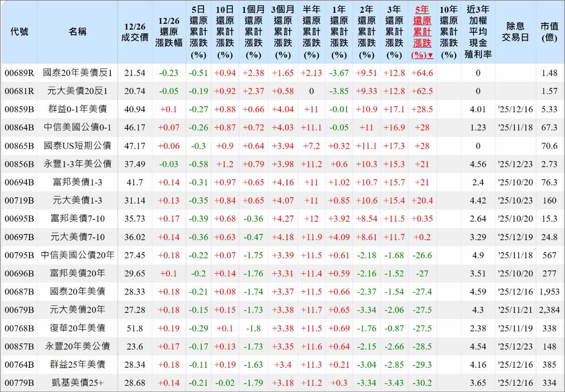The height and width of the screenshot is (392, 565).
Task: Select the 中信美國公債0-1 name
Action: (x=77, y=128)
